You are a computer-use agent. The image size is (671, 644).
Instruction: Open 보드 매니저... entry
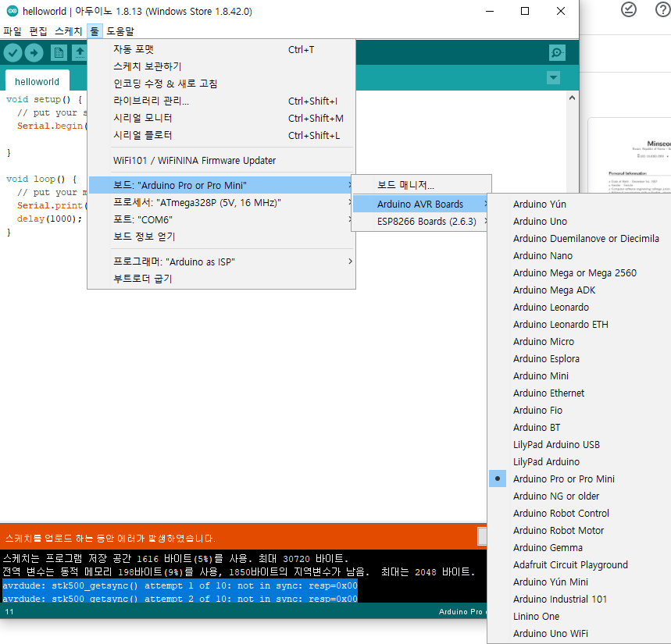(x=421, y=185)
